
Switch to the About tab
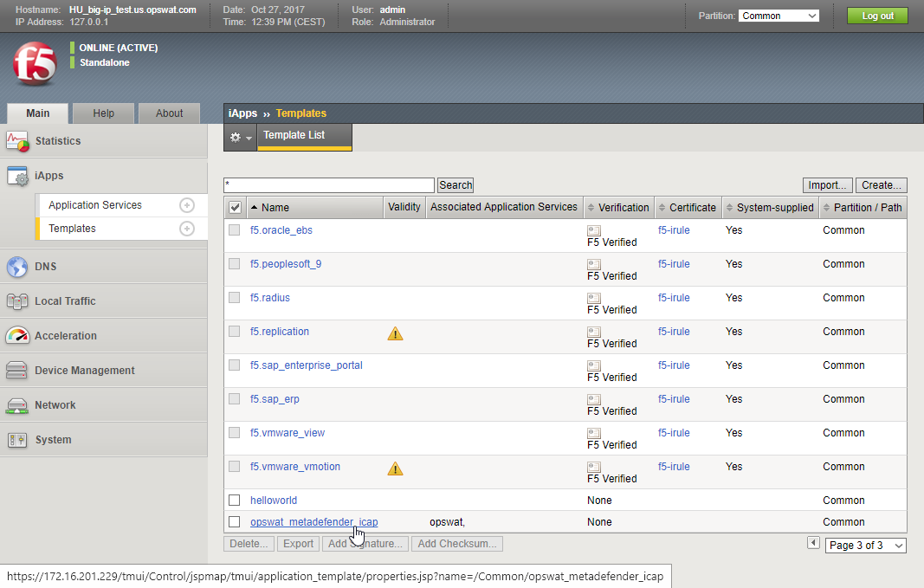point(169,113)
